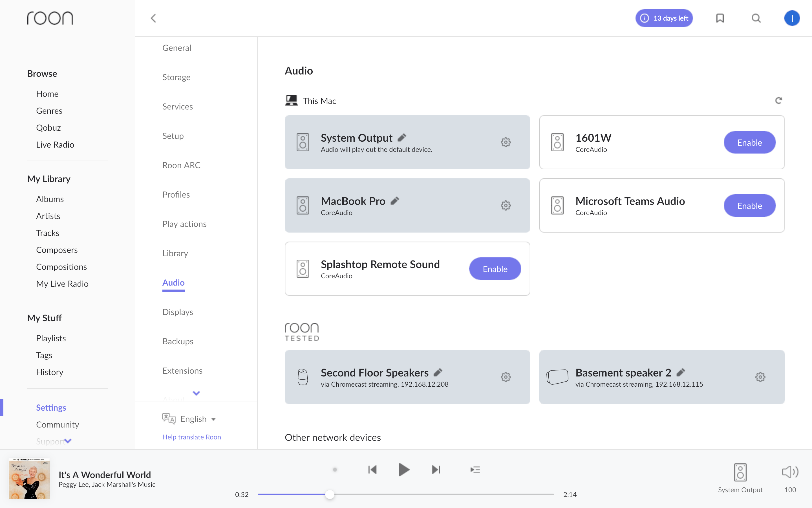This screenshot has height=508, width=812.
Task: Open Help translate Roon link
Action: point(192,437)
